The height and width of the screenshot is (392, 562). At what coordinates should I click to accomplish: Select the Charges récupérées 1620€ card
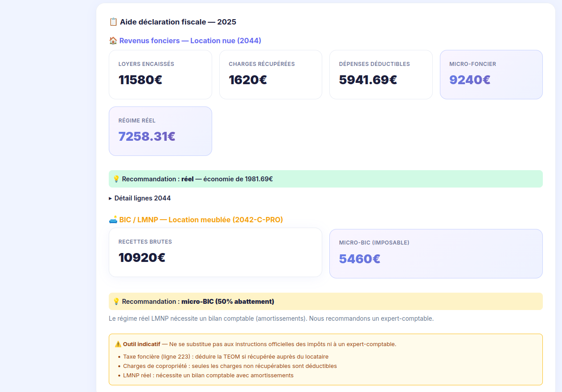pyautogui.click(x=271, y=74)
